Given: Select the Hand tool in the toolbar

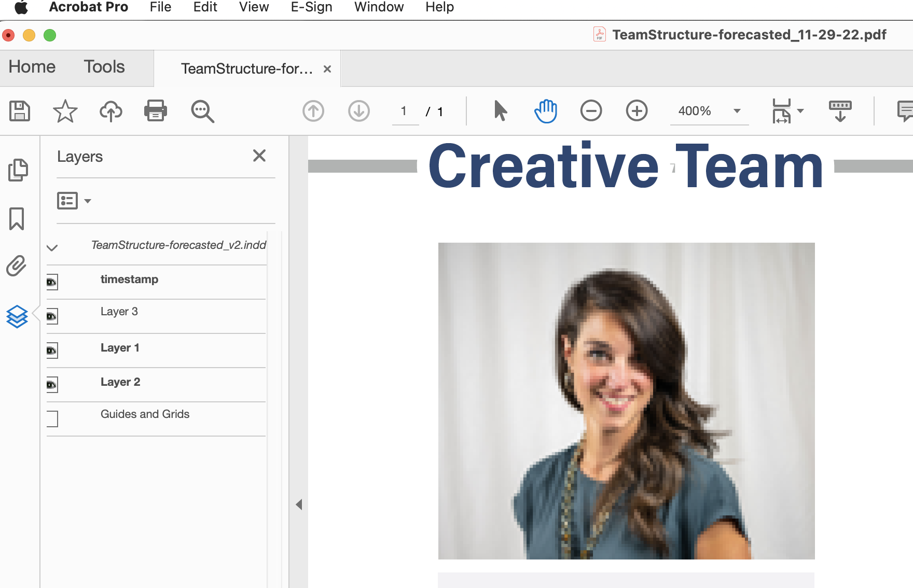Looking at the screenshot, I should click(545, 110).
